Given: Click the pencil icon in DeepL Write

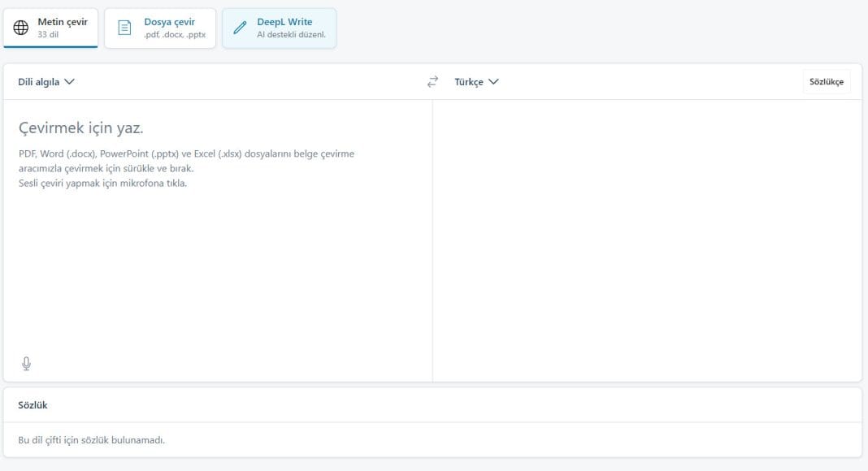Looking at the screenshot, I should coord(240,28).
